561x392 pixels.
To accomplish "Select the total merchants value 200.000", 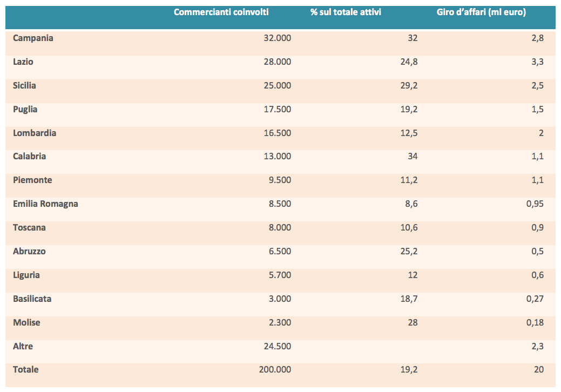I will click(x=274, y=370).
